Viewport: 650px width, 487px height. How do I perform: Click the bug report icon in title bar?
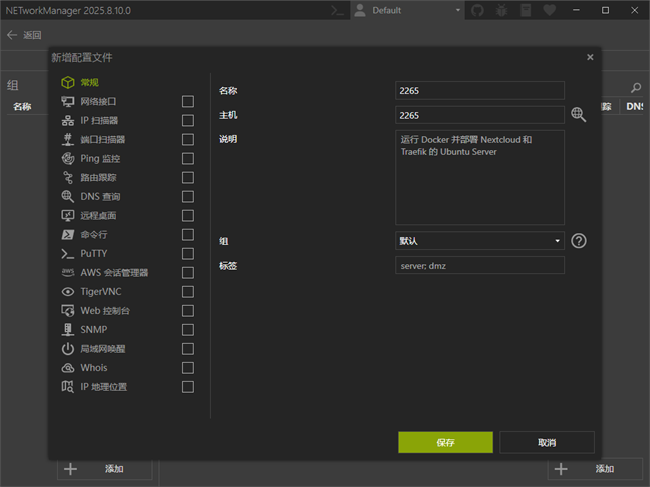(x=501, y=10)
